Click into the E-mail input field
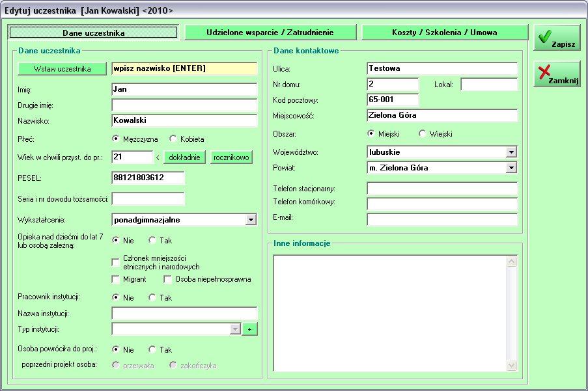The image size is (588, 391). pos(442,220)
